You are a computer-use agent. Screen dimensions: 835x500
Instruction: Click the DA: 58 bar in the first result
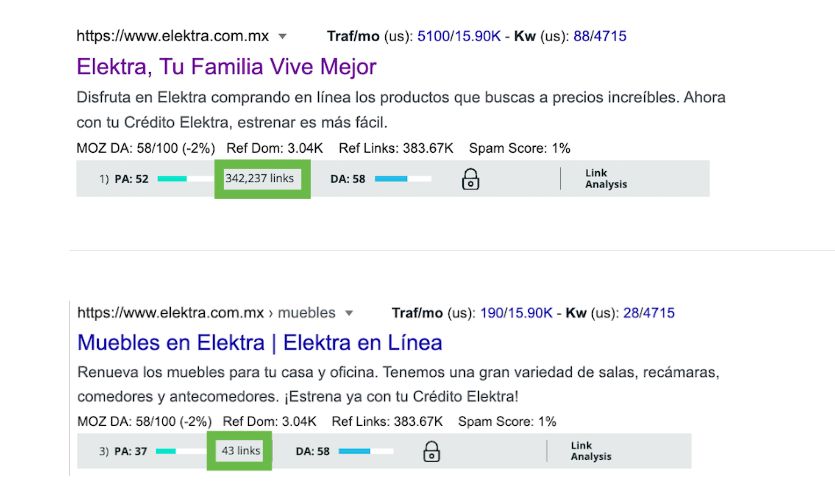(x=403, y=179)
